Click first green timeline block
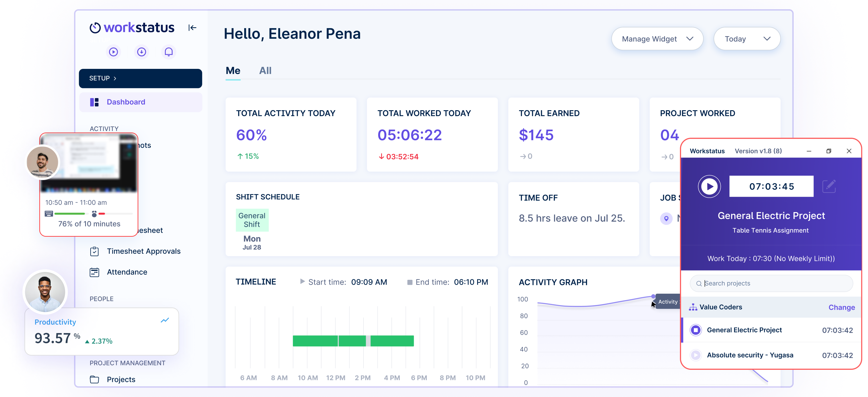The image size is (868, 397). (x=315, y=341)
